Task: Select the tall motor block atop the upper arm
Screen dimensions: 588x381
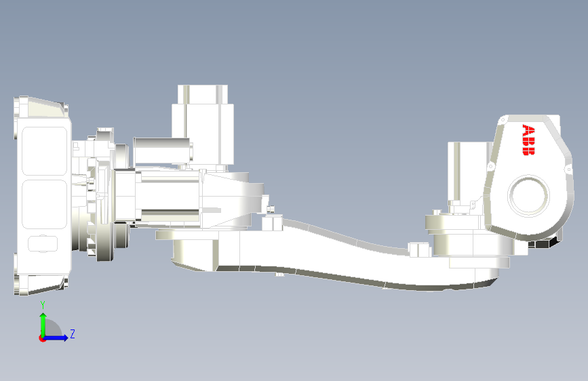Action: (203, 125)
